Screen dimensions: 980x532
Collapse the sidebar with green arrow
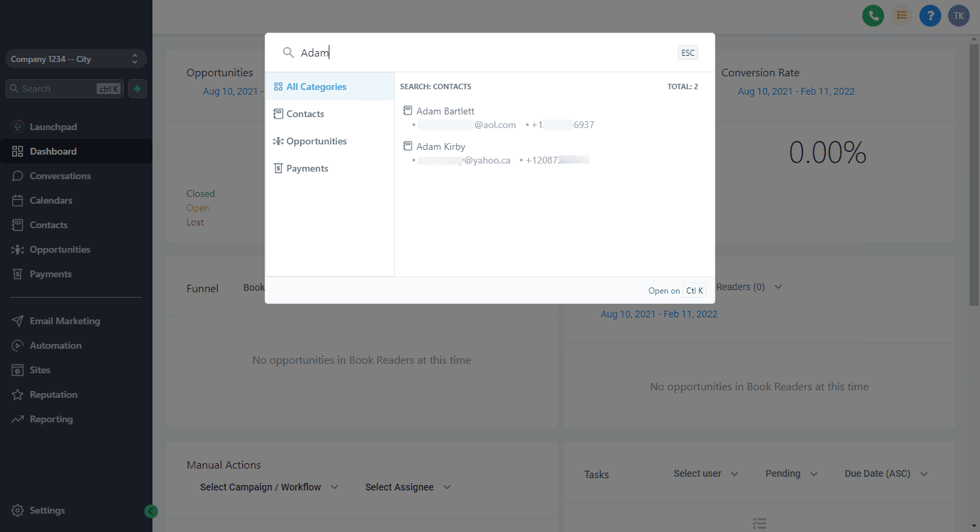[151, 511]
